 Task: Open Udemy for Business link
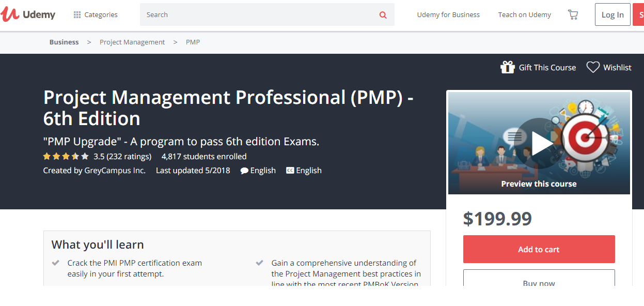coord(448,14)
